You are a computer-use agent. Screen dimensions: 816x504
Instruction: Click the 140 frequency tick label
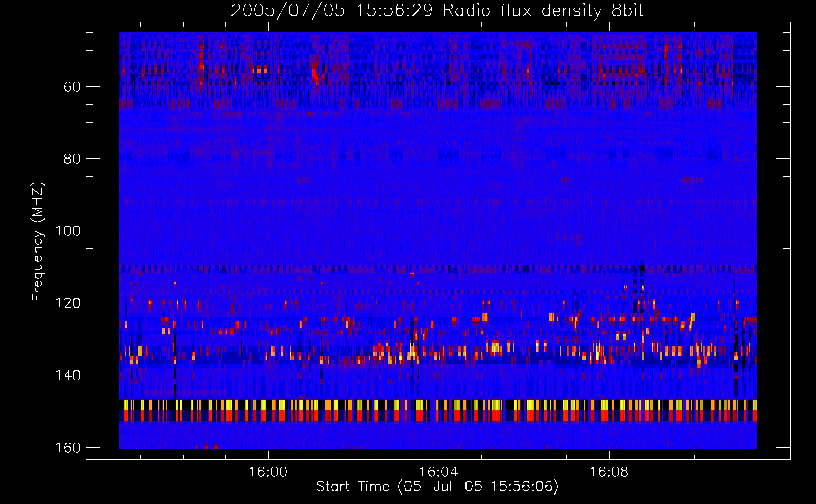(x=68, y=375)
